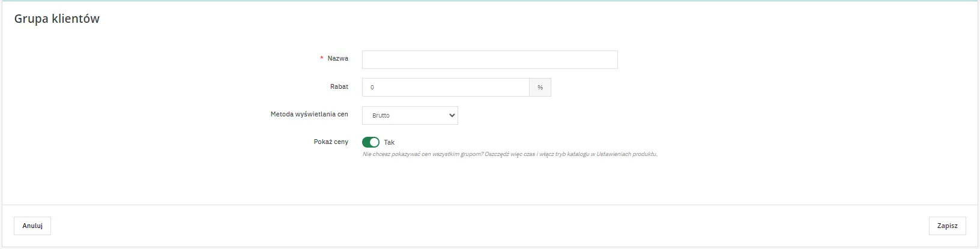
Task: Click the Nazwa field label
Action: [337, 59]
